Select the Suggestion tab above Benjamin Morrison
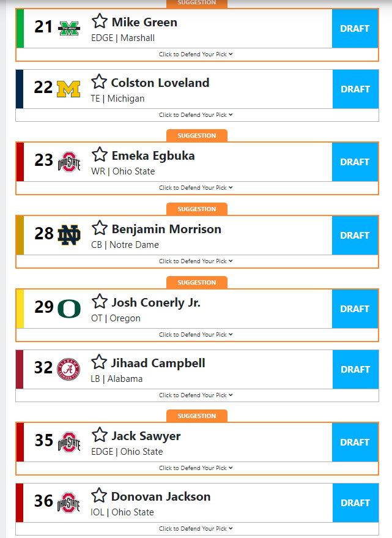The image size is (392, 538). coord(197,209)
